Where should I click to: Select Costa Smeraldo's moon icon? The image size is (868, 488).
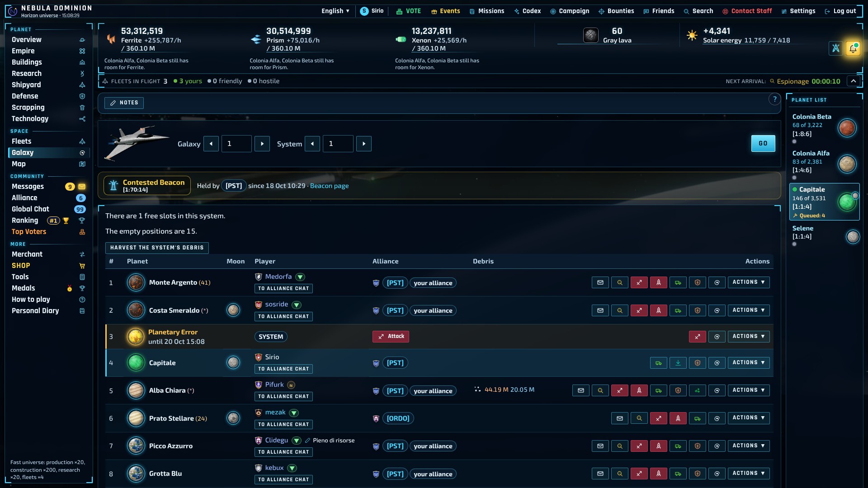coord(233,310)
